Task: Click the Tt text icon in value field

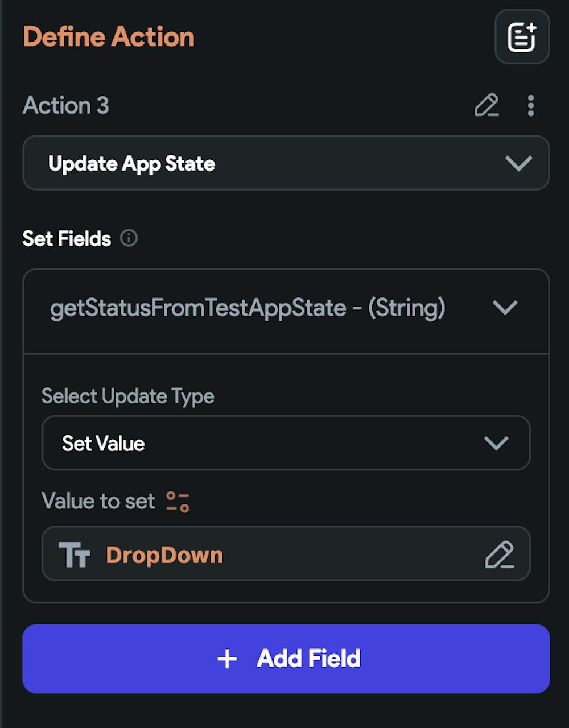Action: (75, 555)
